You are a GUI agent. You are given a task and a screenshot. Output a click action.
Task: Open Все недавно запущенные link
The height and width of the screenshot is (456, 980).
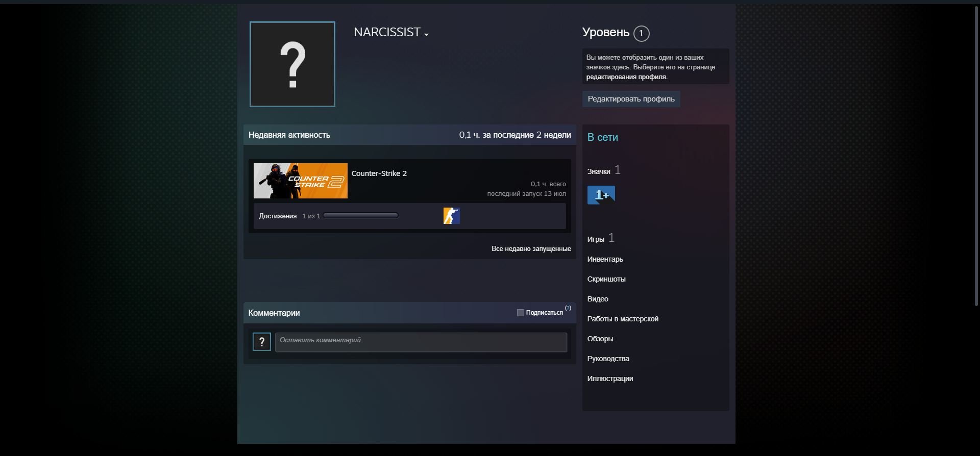tap(531, 248)
